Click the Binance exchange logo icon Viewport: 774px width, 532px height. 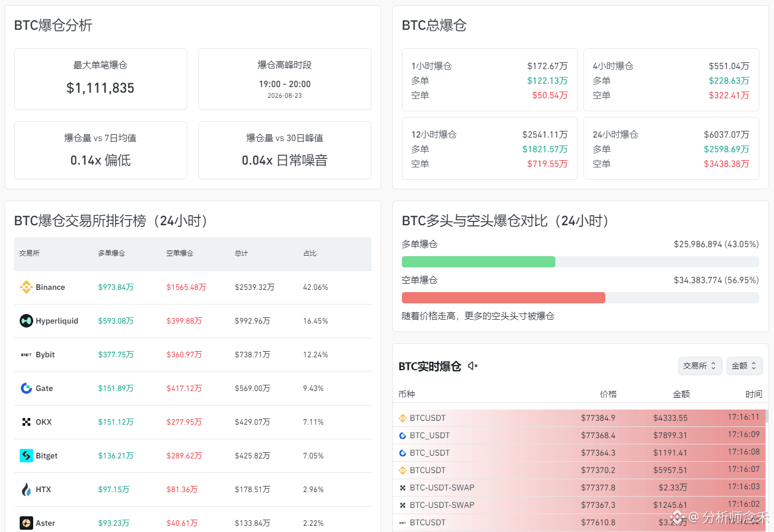[26, 287]
